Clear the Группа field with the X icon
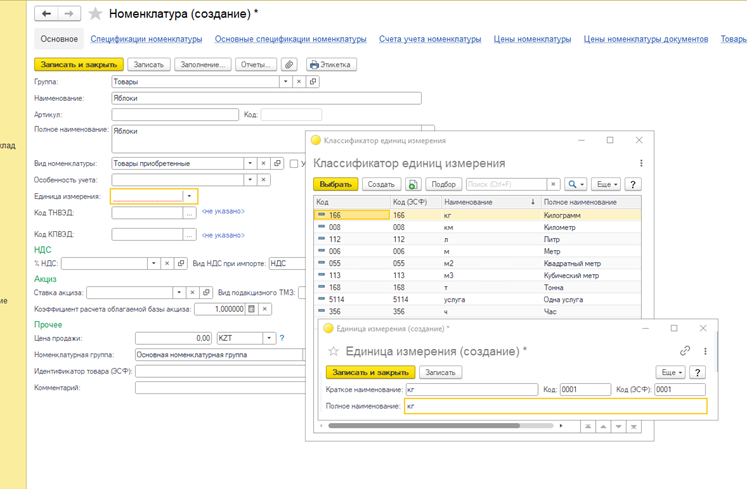Screen dimensions: 747x489 (299, 82)
